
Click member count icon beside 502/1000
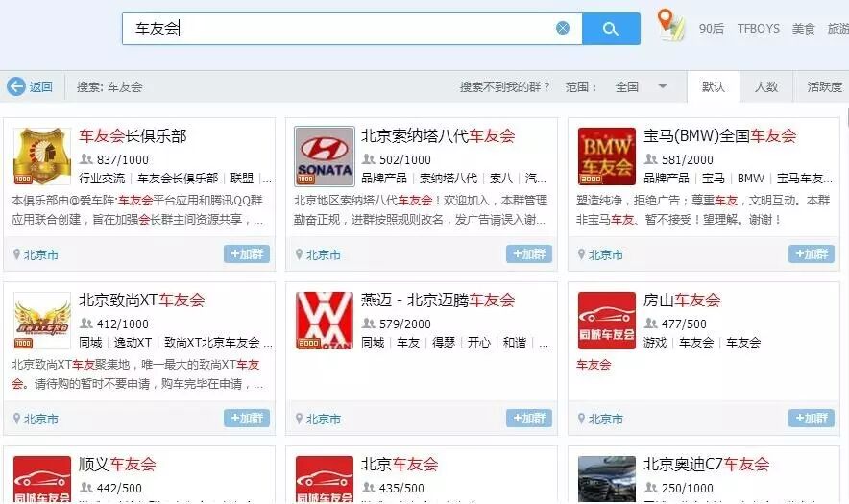tap(368, 159)
